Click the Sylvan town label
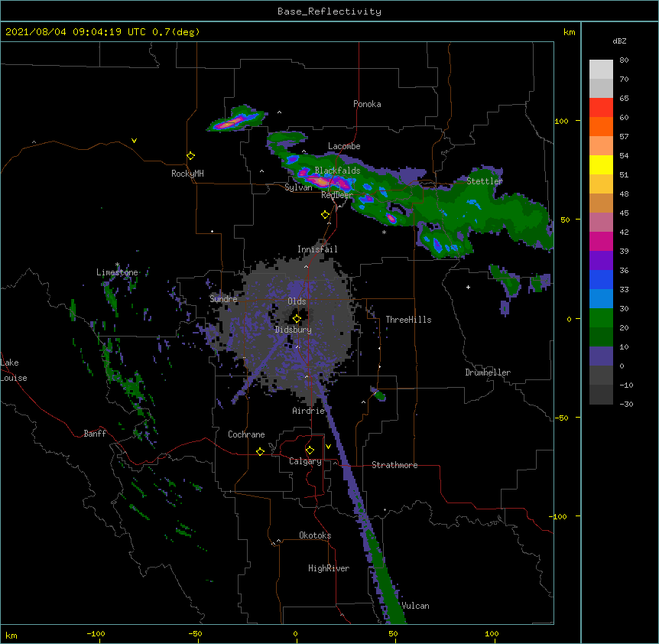Viewport: 659px width, 644px height. pyautogui.click(x=298, y=187)
